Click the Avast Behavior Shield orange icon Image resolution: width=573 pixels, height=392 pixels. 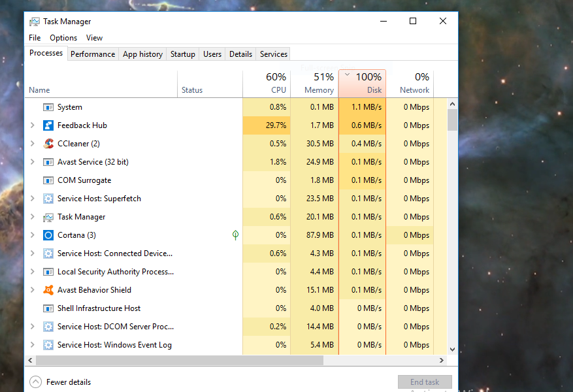click(48, 289)
